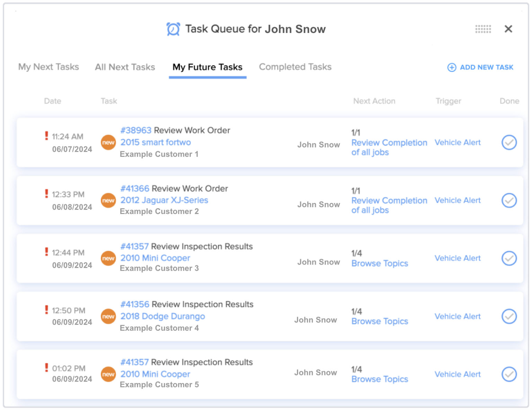This screenshot has width=532, height=410.
Task: Click Example Customer 4 text
Action: [x=159, y=328]
